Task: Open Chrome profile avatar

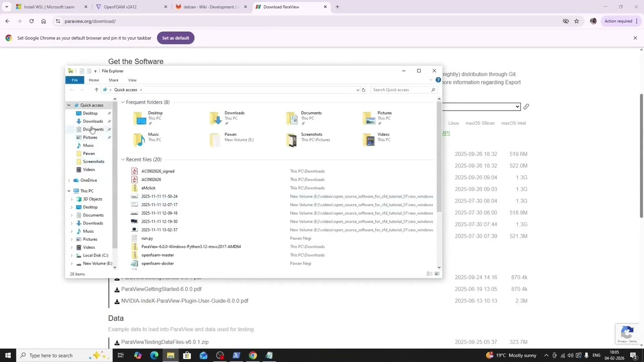Action: (593, 21)
